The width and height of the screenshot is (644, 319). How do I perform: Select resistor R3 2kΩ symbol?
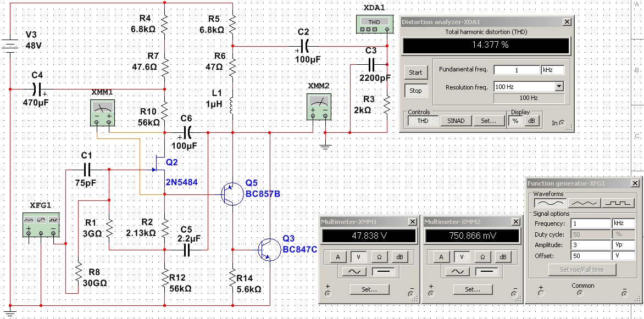[x=386, y=105]
